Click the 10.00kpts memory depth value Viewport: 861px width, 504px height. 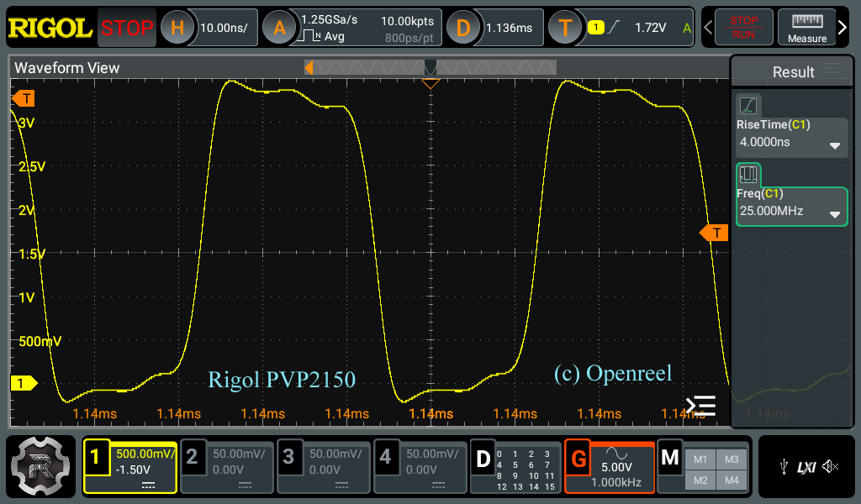[408, 21]
